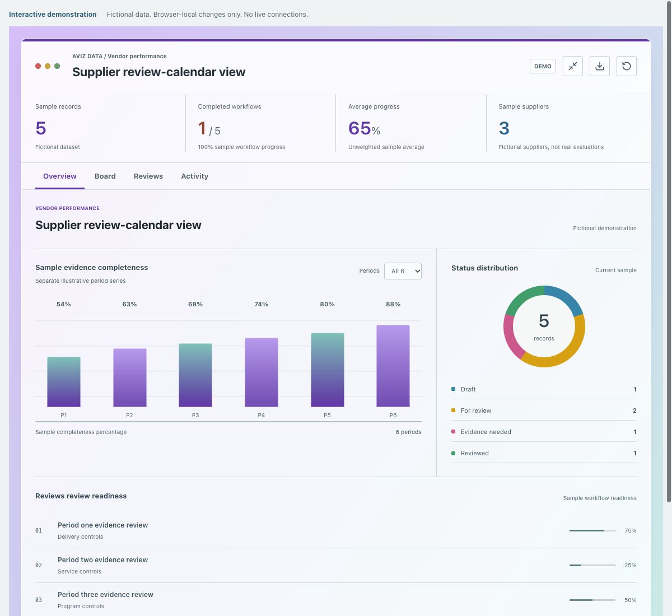672x616 pixels.
Task: Click the Service controls subtitle
Action: 80,571
